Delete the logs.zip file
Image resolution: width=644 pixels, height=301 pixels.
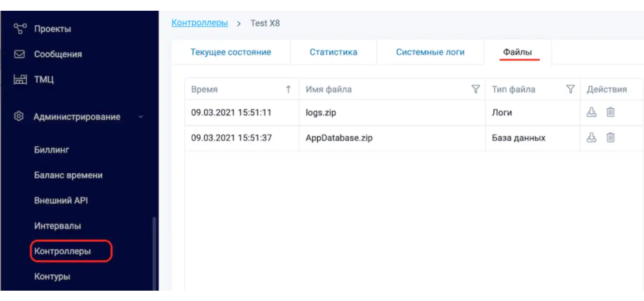(610, 112)
